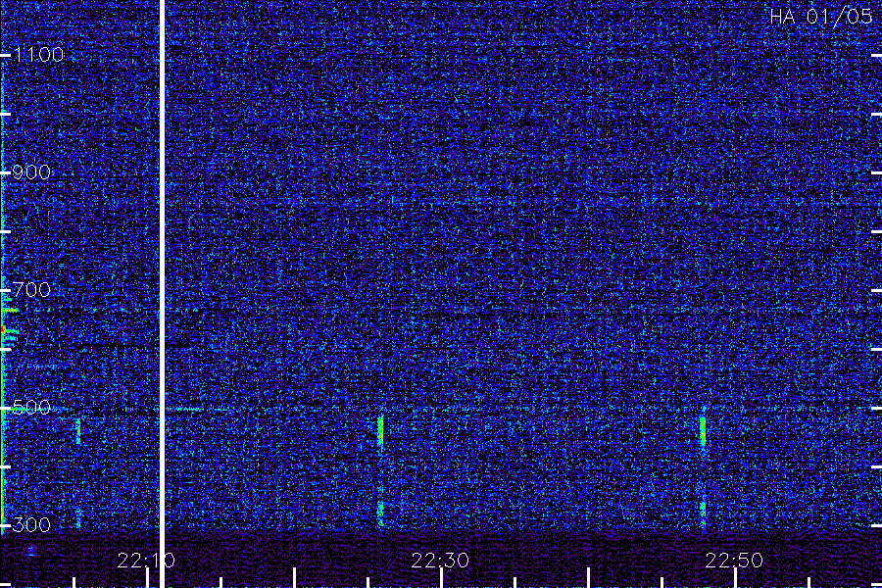
Task: Click the 1100 frequency axis label
Action: pos(39,55)
